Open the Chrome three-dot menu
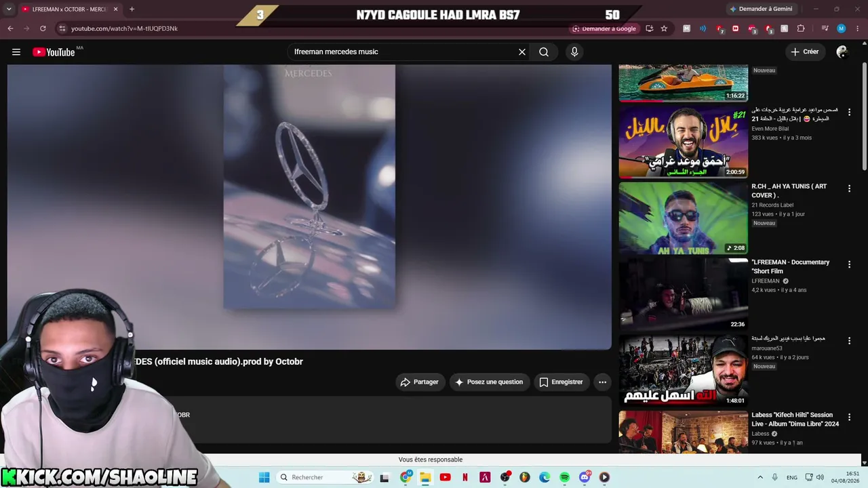Screen dimensions: 868x488 click(x=857, y=28)
